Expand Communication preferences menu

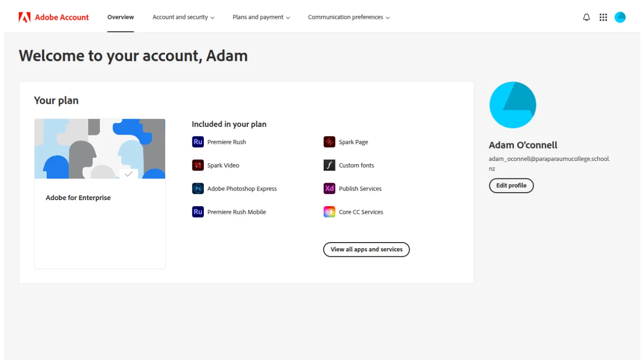click(x=349, y=17)
